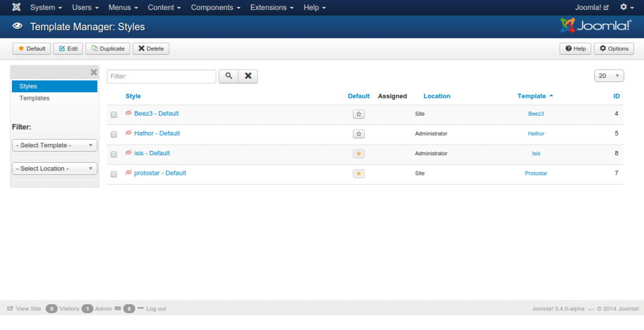The height and width of the screenshot is (330, 644).
Task: Click the messages envelope icon in footer
Action: tap(118, 308)
